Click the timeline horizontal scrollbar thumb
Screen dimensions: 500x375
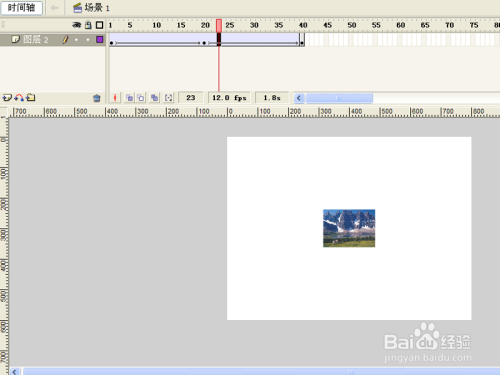point(339,98)
